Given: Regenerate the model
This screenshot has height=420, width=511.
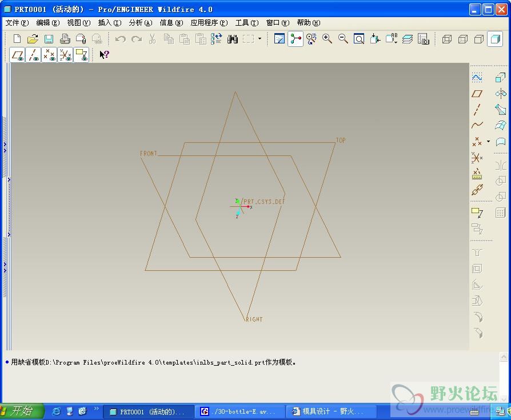Looking at the screenshot, I should click(217, 39).
